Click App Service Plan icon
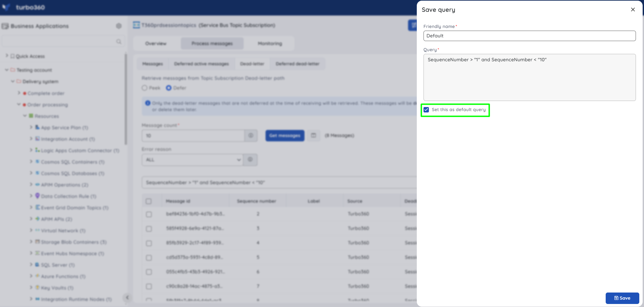Screen dimensions: 644x307 [38, 127]
